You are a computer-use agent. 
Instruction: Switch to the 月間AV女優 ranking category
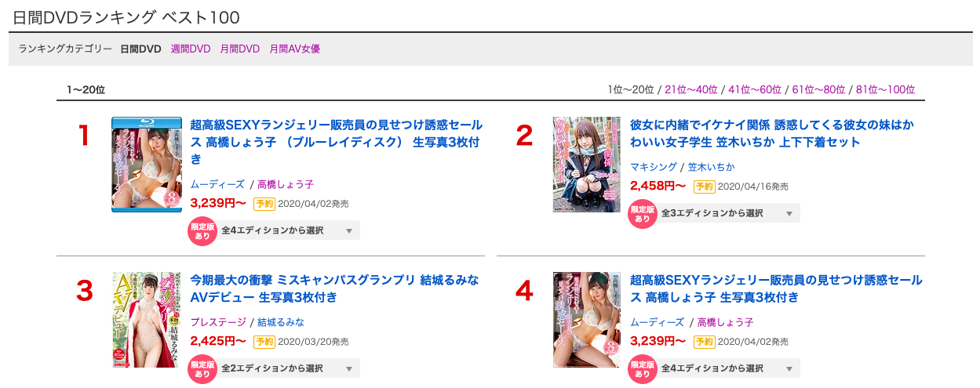point(294,49)
